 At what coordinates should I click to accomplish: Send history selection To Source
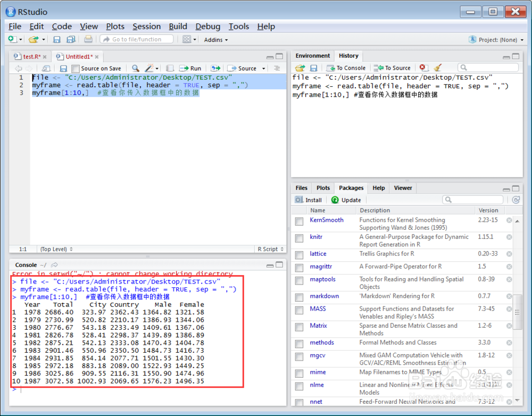(392, 68)
